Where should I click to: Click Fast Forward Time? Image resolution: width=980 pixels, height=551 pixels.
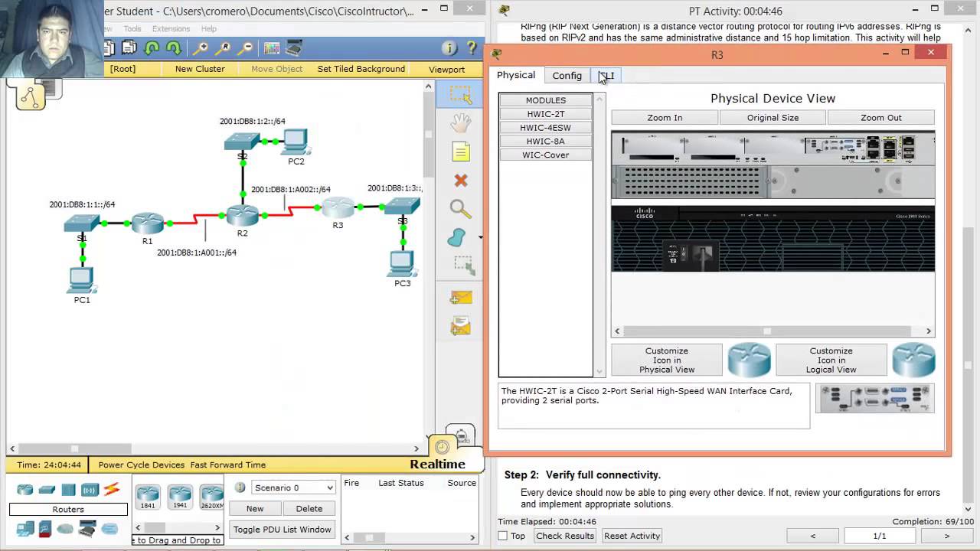coord(228,465)
